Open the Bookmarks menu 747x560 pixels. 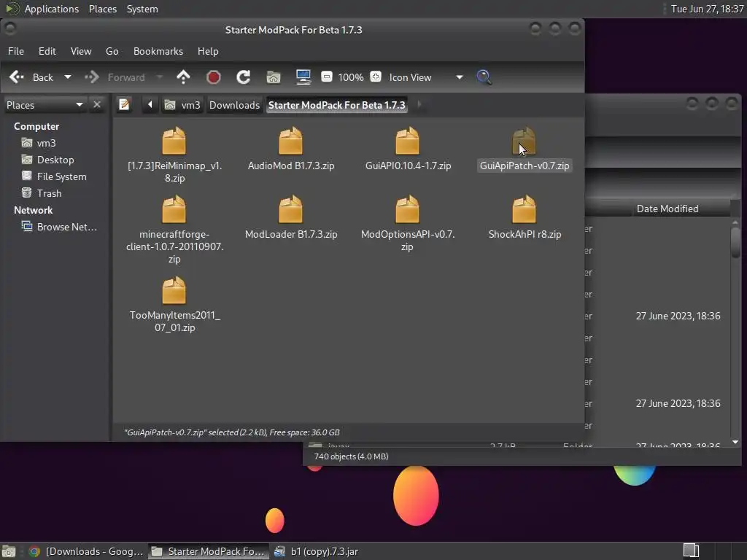[x=158, y=51]
